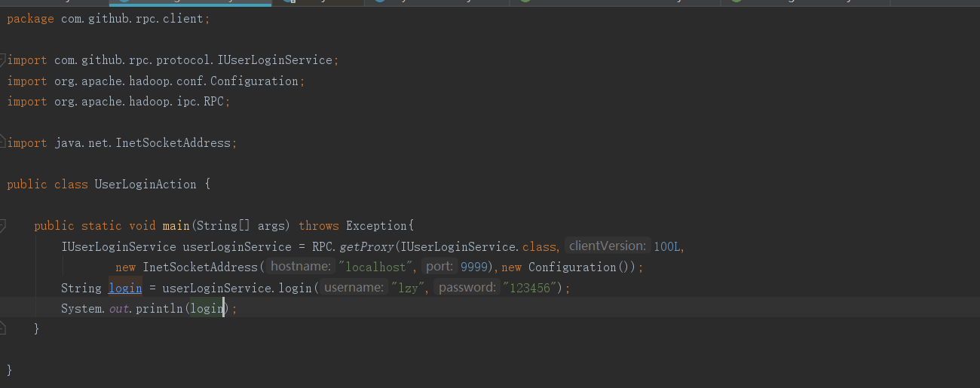
Task: Click the UserLoginAction class name
Action: [x=145, y=185]
